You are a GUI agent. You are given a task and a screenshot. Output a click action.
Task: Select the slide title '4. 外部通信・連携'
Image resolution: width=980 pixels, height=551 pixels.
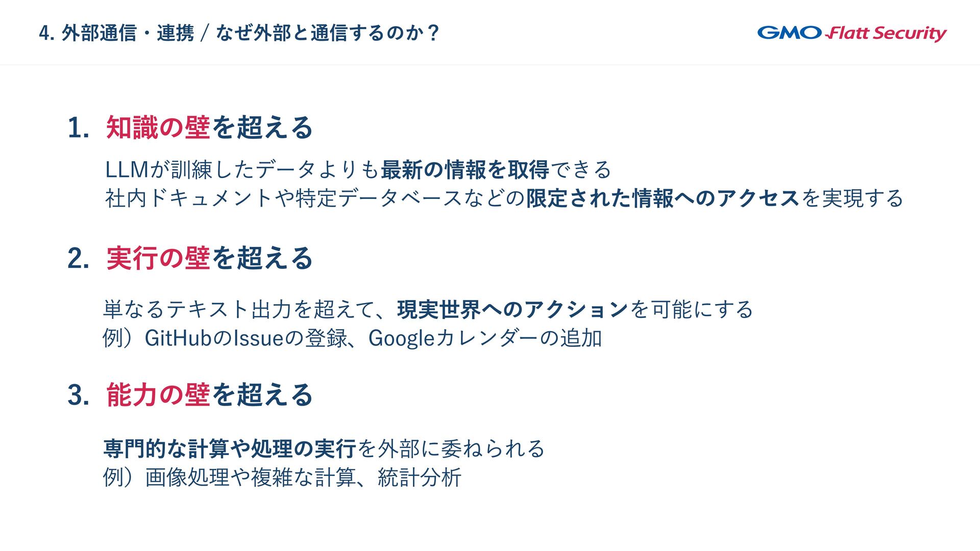click(116, 33)
